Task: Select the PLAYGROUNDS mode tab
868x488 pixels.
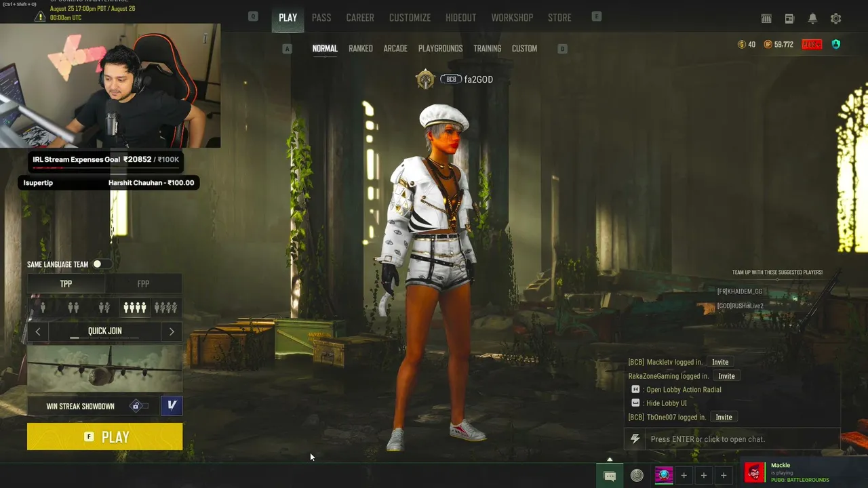Action: tap(440, 49)
